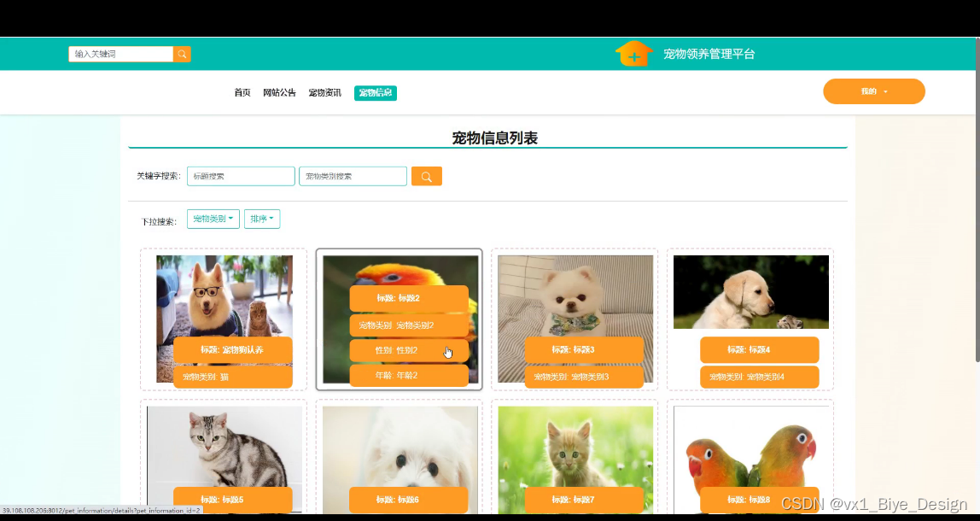The image size is (980, 521).
Task: Click the 标题: 标题5 label
Action: [x=232, y=500]
